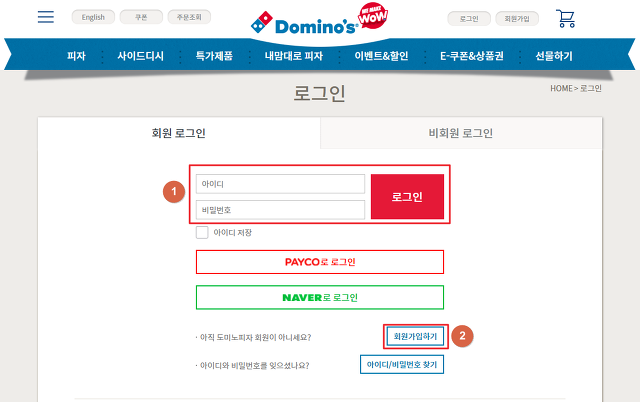Focus the 비밀번호 input field
Viewport: 640px width, 402px height.
click(280, 210)
